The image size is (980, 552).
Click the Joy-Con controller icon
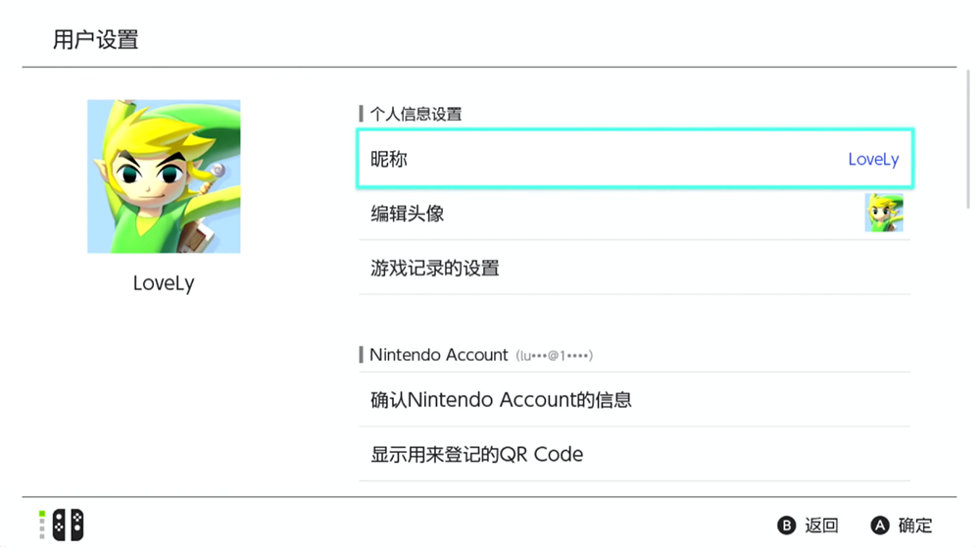click(69, 525)
